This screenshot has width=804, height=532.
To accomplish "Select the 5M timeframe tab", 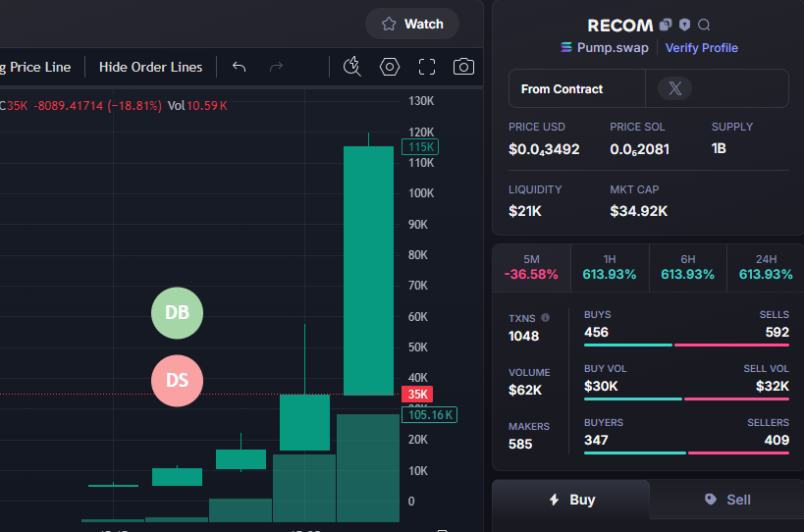I will tap(531, 268).
